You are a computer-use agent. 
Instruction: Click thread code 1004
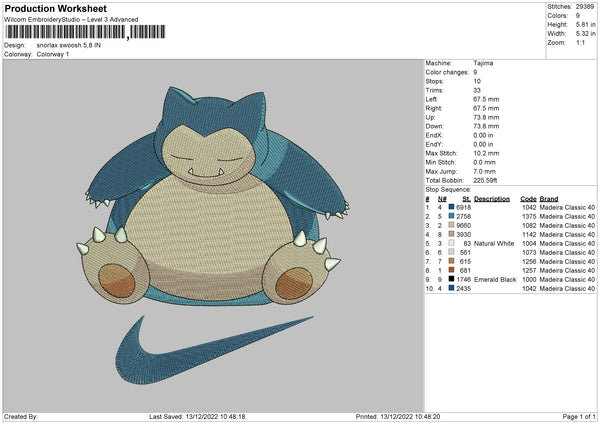tap(529, 243)
